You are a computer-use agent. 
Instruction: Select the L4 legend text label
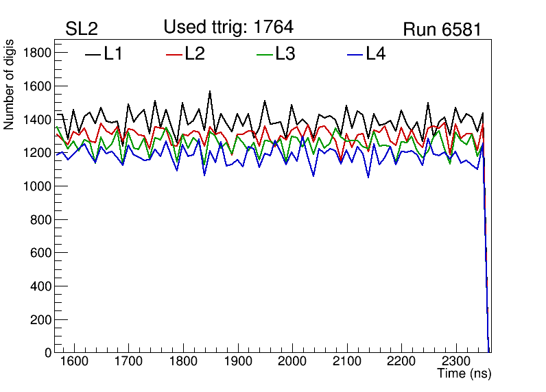click(375, 54)
